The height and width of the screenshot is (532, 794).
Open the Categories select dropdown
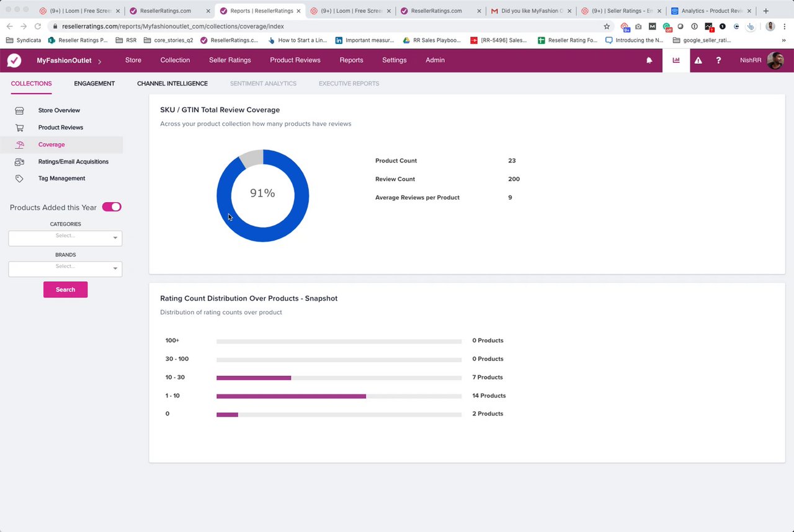pos(65,238)
